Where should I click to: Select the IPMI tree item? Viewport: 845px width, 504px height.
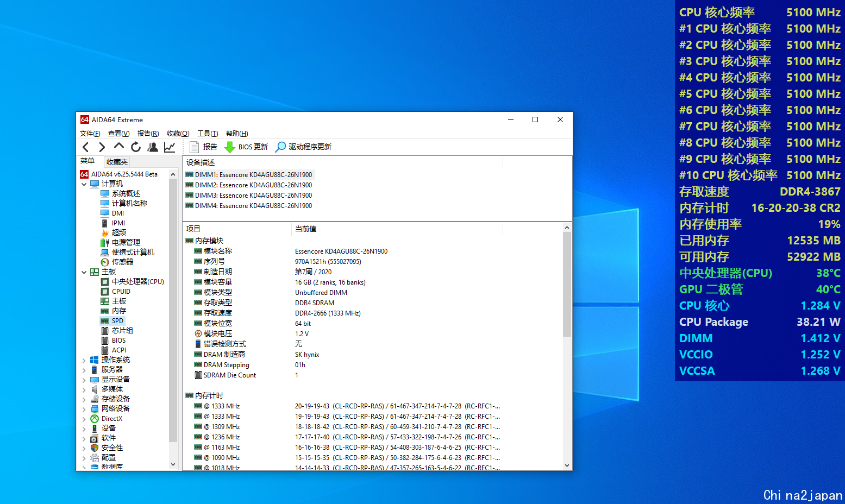[x=113, y=223]
